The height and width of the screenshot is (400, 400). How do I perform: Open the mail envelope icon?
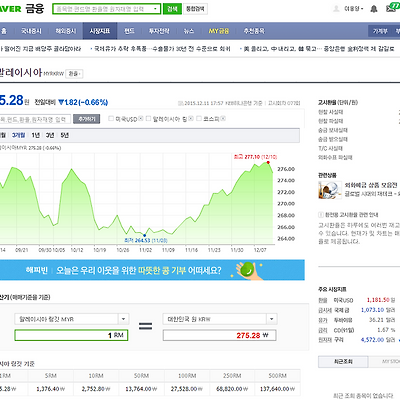coord(391,9)
